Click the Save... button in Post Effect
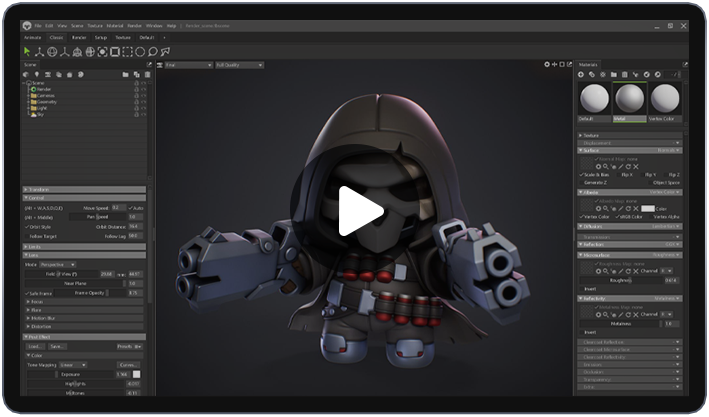 [x=57, y=346]
